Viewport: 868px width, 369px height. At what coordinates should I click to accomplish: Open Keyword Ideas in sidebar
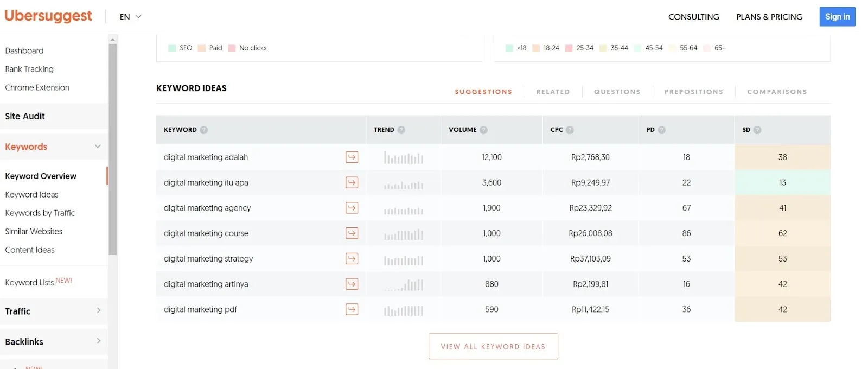click(x=31, y=194)
